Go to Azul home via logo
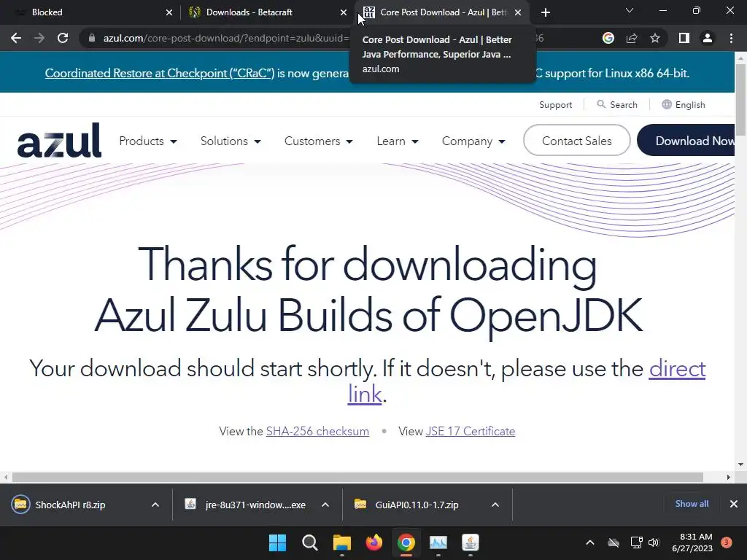This screenshot has height=560, width=747. coord(59,141)
